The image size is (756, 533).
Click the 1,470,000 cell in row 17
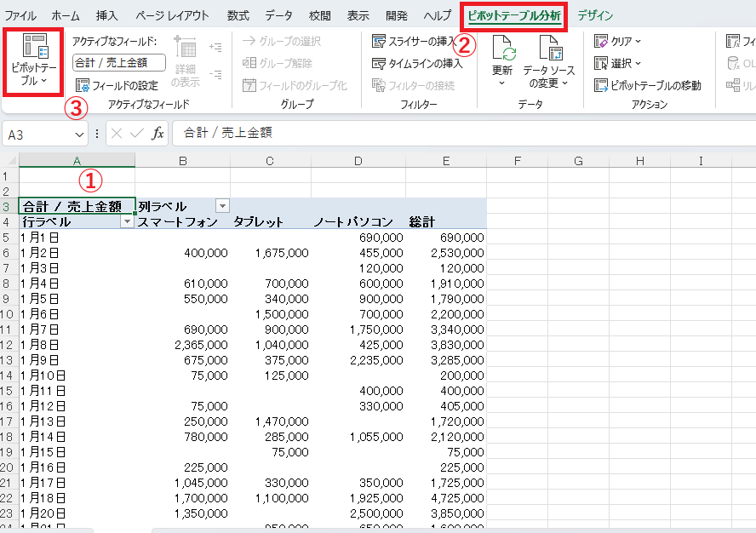(271, 421)
